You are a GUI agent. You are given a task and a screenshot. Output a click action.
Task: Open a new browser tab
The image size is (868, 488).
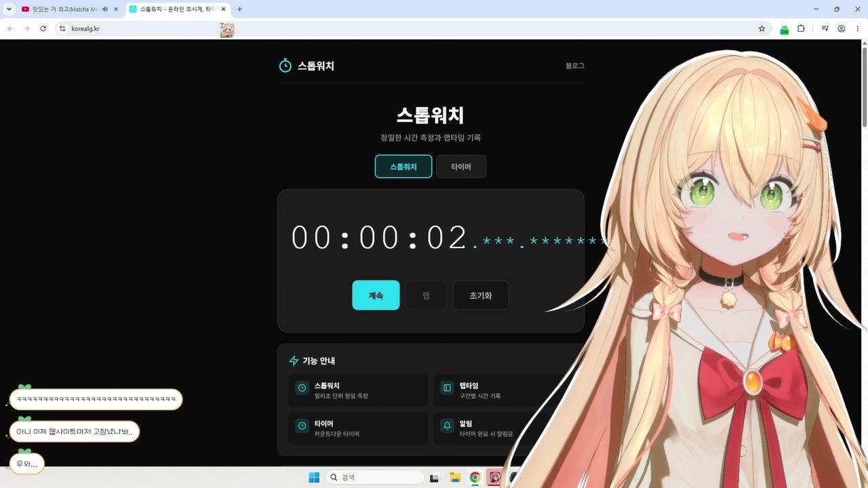tap(239, 9)
